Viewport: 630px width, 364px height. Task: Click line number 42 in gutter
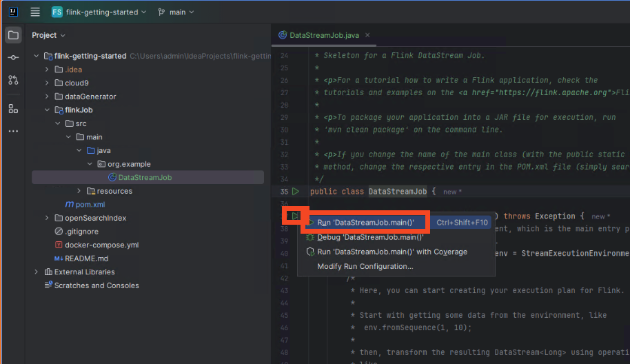[285, 278]
